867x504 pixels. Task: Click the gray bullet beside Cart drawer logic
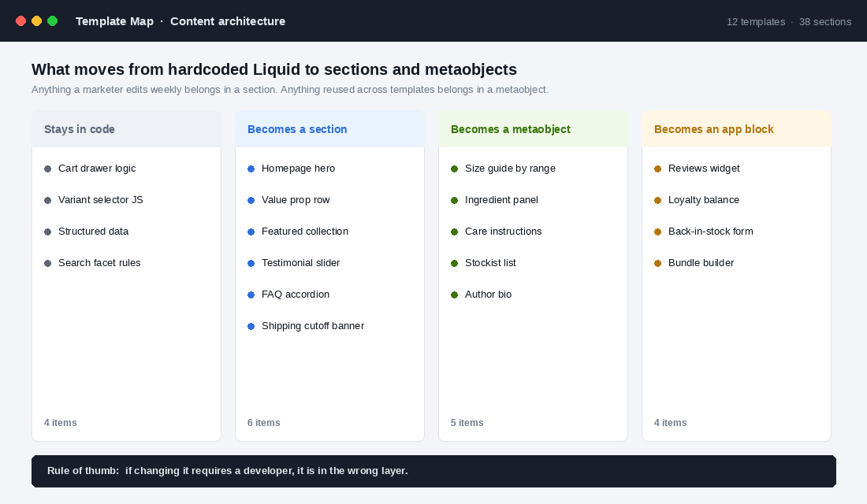pyautogui.click(x=47, y=169)
